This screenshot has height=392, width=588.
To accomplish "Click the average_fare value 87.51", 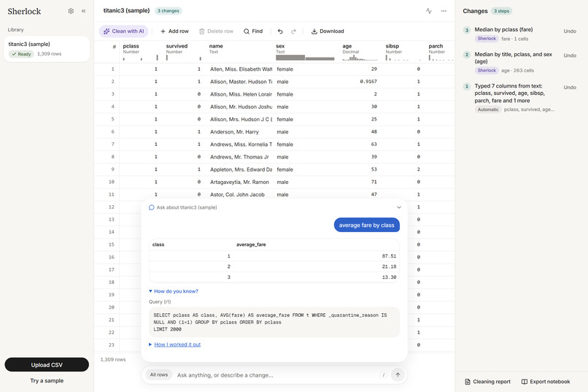I will click(389, 255).
